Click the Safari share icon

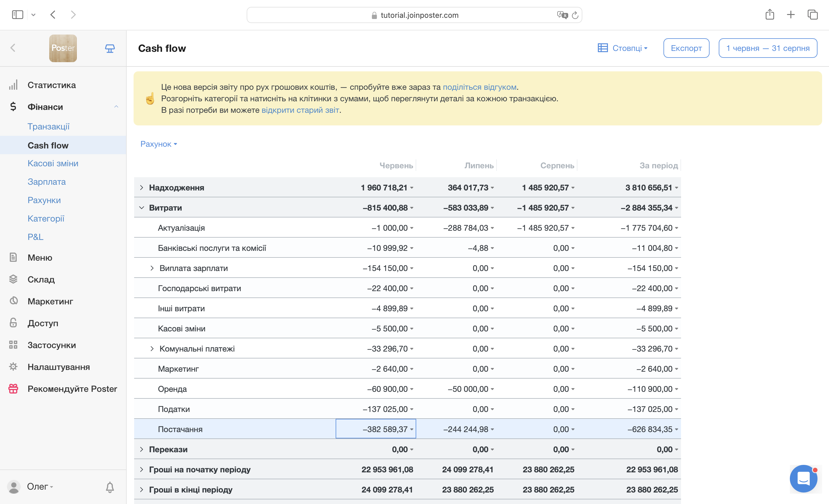(769, 15)
